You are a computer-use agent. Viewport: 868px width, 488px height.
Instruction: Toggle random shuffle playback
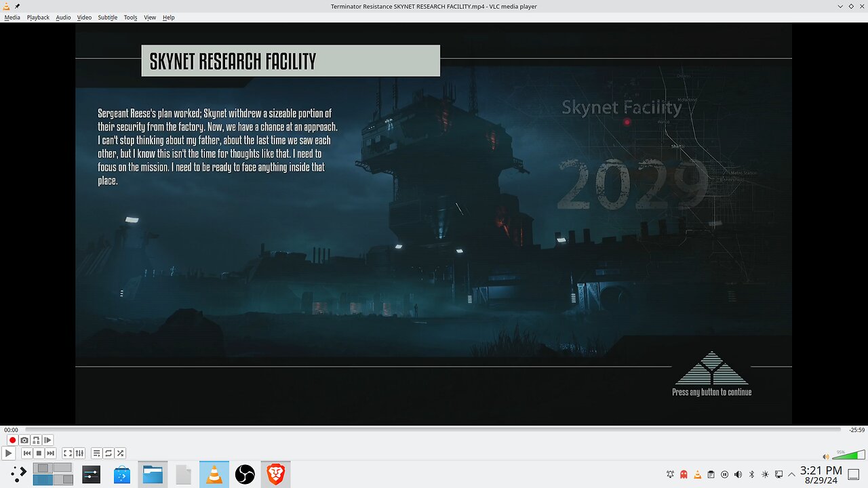[x=120, y=453]
